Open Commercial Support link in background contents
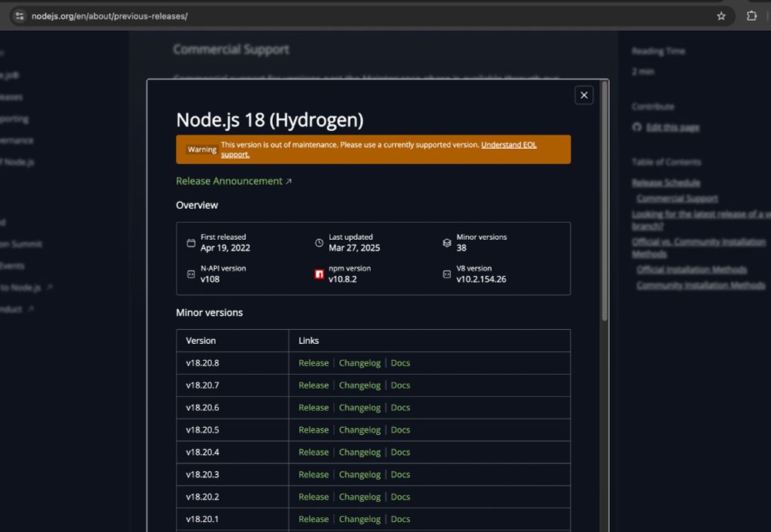Viewport: 771px width, 532px height. coord(677,199)
